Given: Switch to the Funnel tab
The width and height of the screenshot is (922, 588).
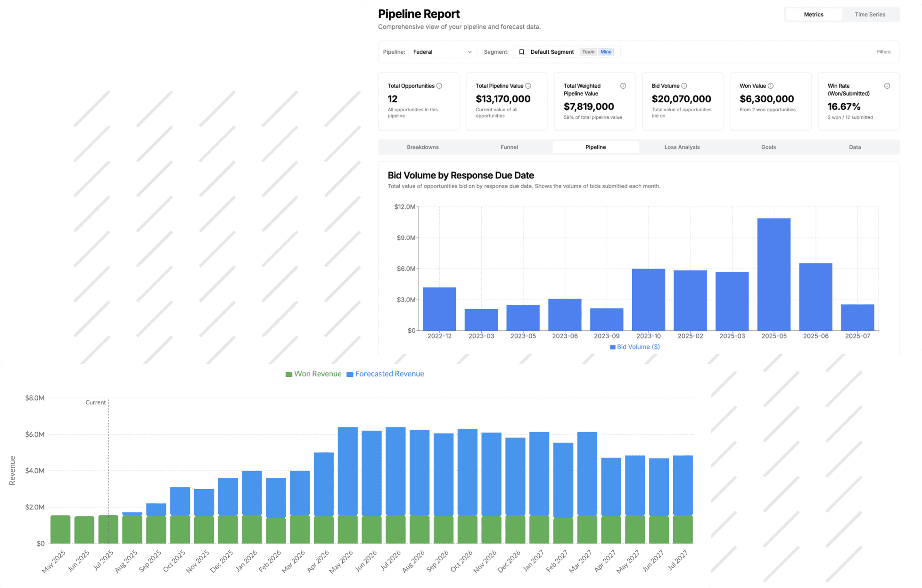Looking at the screenshot, I should pyautogui.click(x=509, y=147).
